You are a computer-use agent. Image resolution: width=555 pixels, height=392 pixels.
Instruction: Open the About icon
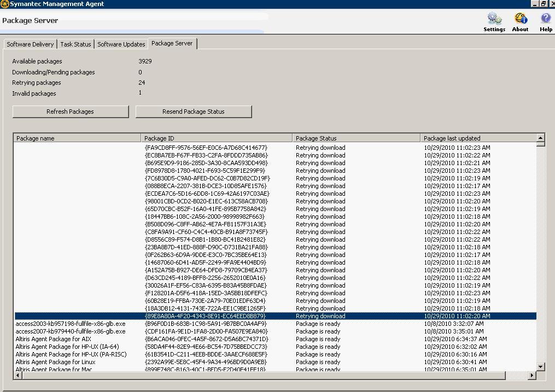tap(521, 18)
